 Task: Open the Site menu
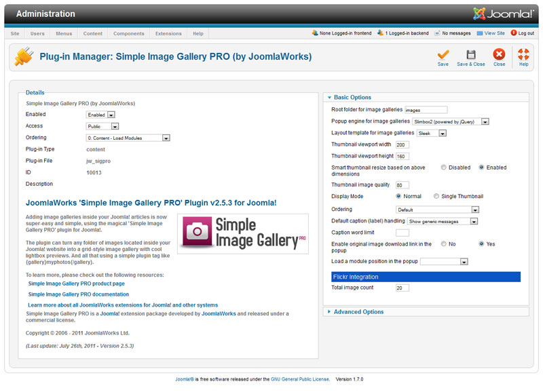click(x=15, y=33)
